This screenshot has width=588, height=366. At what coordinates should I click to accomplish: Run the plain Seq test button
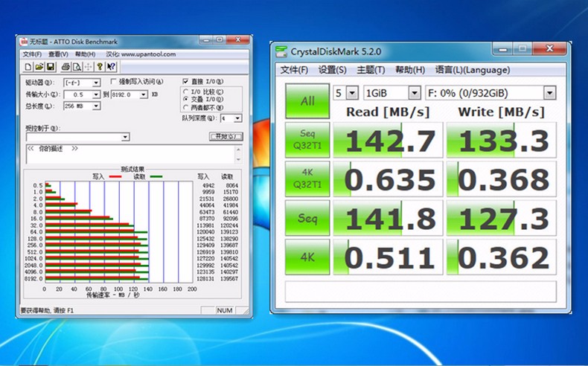pos(307,218)
